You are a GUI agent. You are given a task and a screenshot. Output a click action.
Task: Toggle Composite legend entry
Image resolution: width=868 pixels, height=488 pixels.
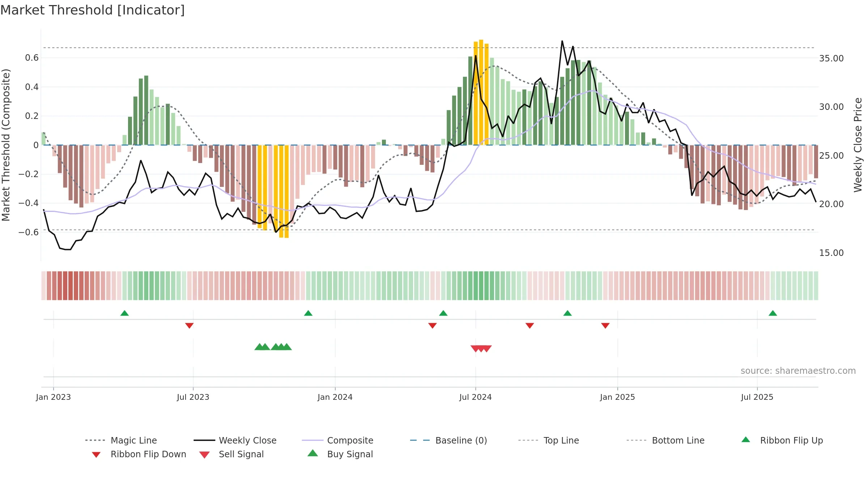click(x=337, y=440)
